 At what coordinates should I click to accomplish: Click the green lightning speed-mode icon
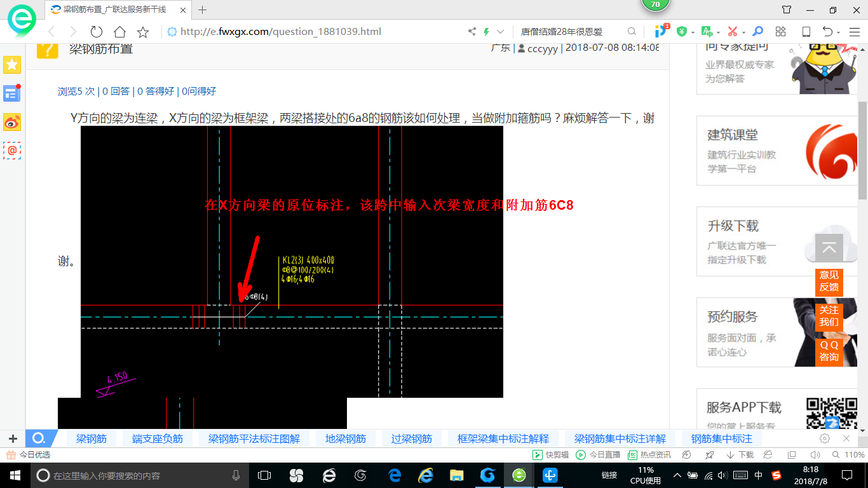point(487,32)
